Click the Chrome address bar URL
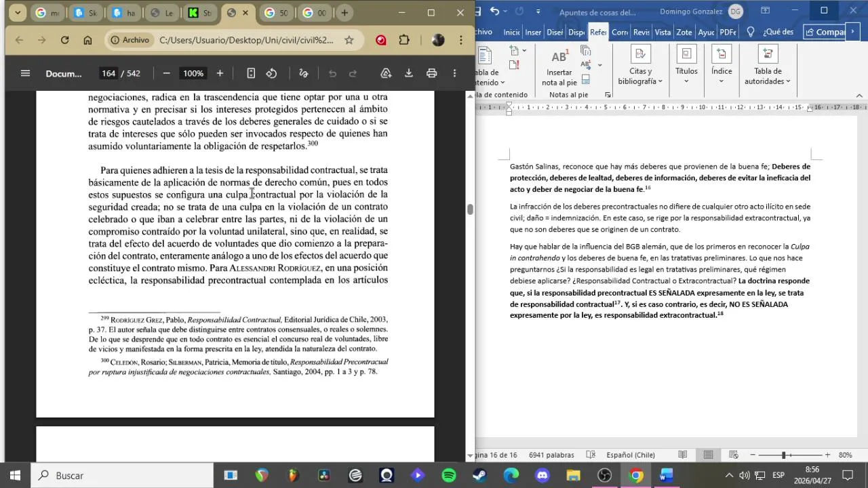This screenshot has height=488, width=868. pyautogui.click(x=246, y=40)
